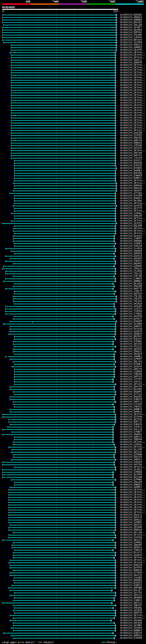Image resolution: width=146 pixels, height=644 pixels.
Task: Click the UniRef100_Q921Y1 label
Action: point(131,515)
